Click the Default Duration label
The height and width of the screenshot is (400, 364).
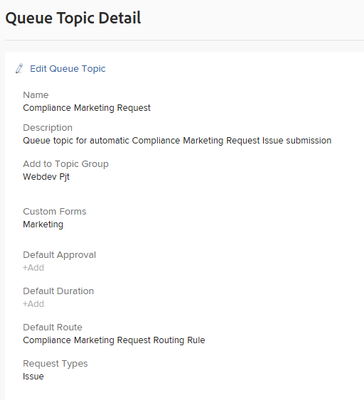(58, 291)
